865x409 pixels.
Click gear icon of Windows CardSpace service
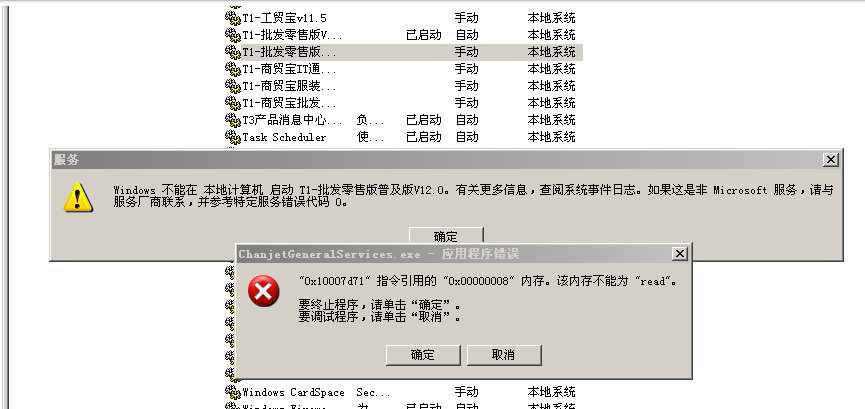[233, 392]
